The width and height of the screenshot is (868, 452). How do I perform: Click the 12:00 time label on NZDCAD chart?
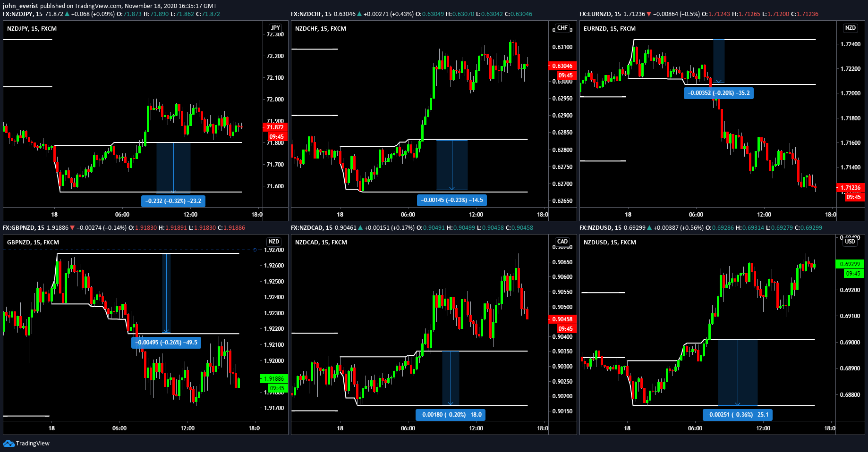coord(476,428)
